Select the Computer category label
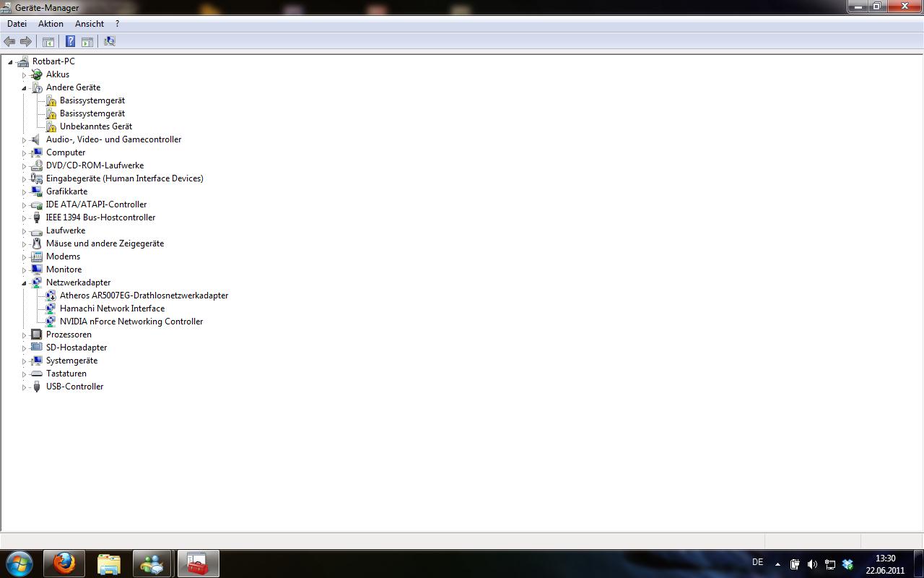 tap(66, 152)
